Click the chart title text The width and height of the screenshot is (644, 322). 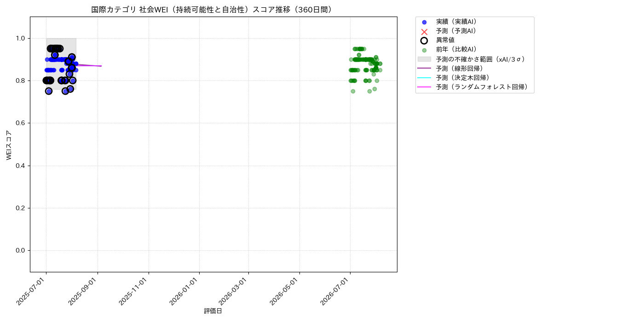click(x=213, y=10)
